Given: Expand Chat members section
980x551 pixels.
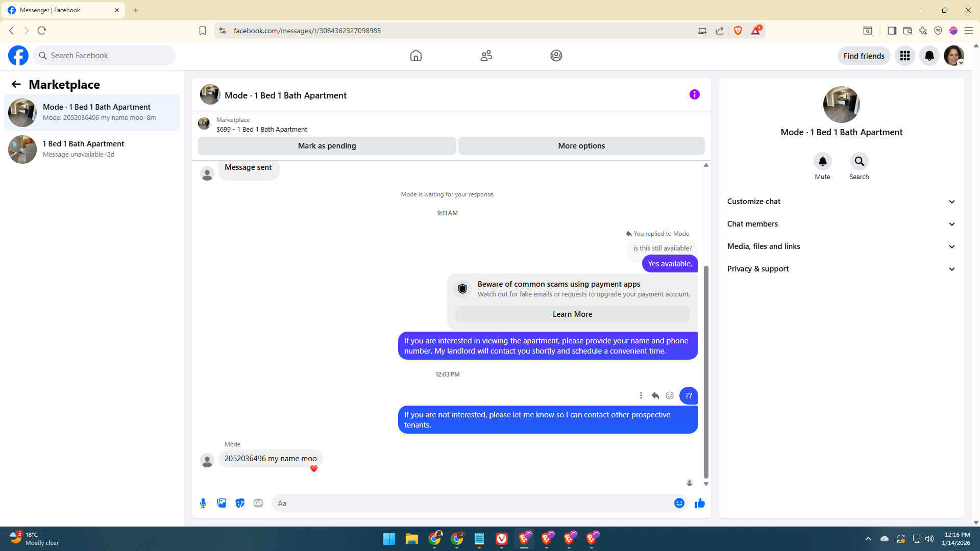Looking at the screenshot, I should coord(841,224).
